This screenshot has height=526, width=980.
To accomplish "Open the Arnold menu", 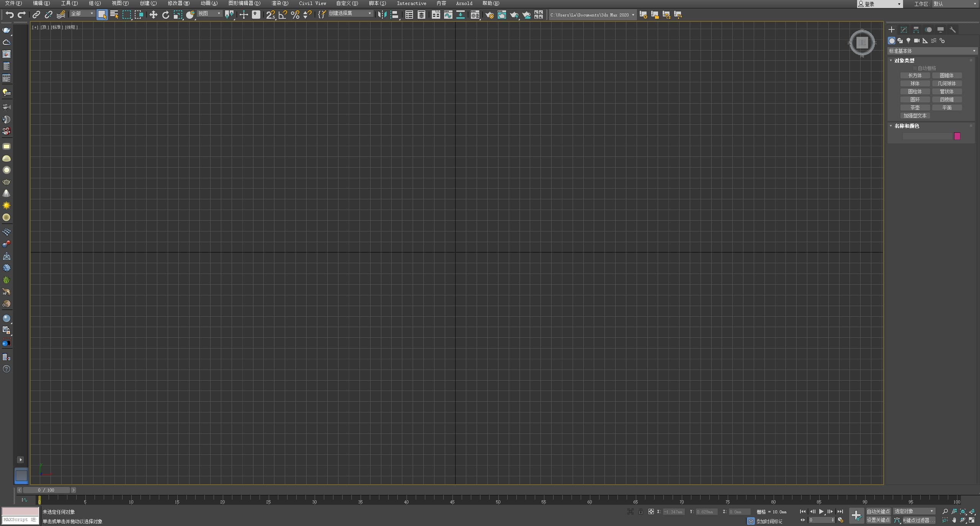I will (x=464, y=3).
